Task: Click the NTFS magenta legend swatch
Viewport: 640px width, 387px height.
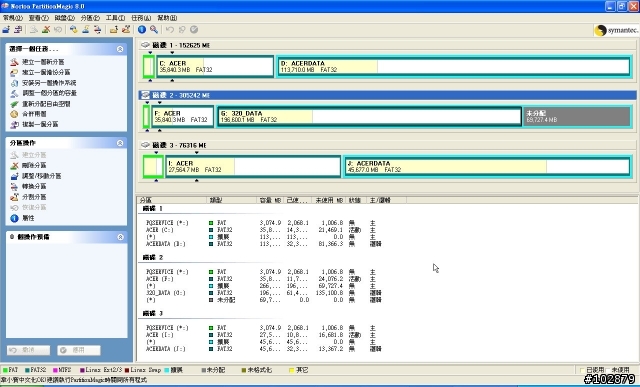Action: (x=55, y=370)
